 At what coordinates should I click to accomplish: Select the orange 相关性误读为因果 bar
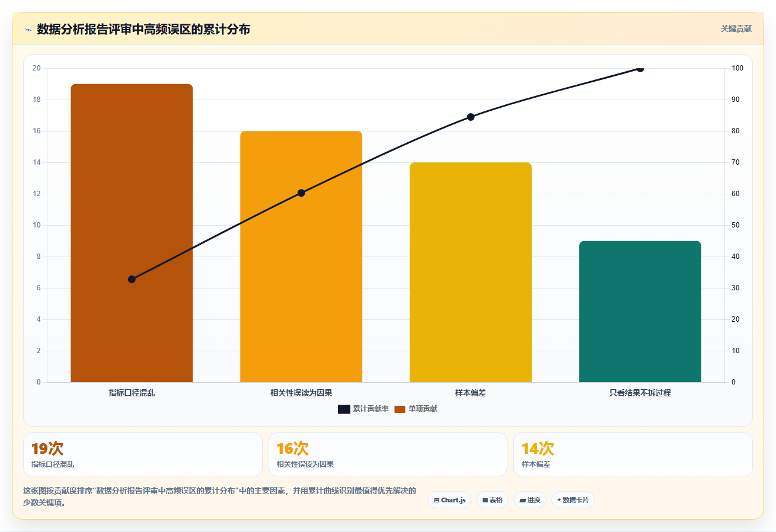[301, 257]
